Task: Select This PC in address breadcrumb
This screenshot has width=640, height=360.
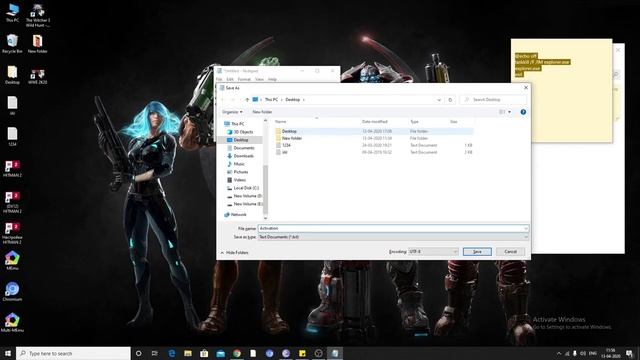Action: coord(271,100)
